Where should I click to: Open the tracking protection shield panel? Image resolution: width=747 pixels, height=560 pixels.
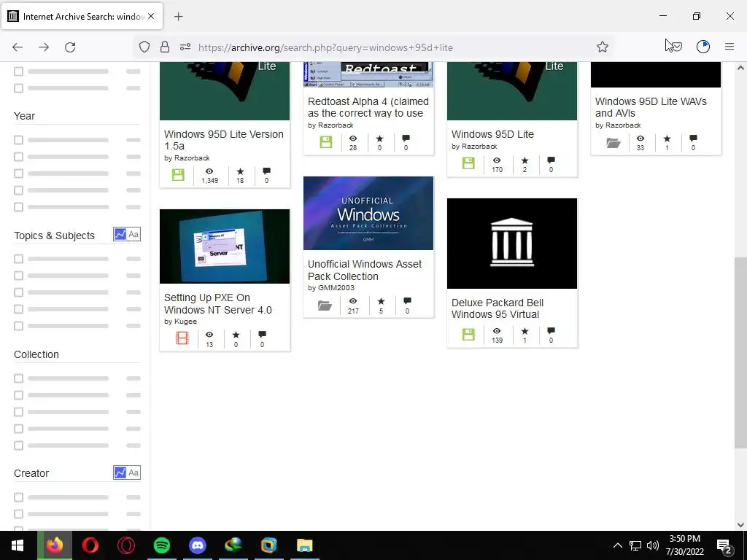pos(144,47)
